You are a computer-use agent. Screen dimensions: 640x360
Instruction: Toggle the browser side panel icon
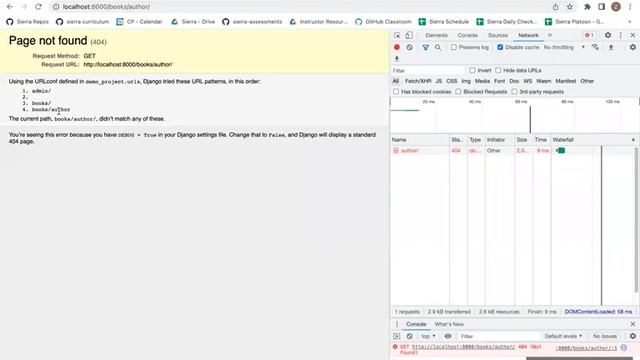coord(602,7)
